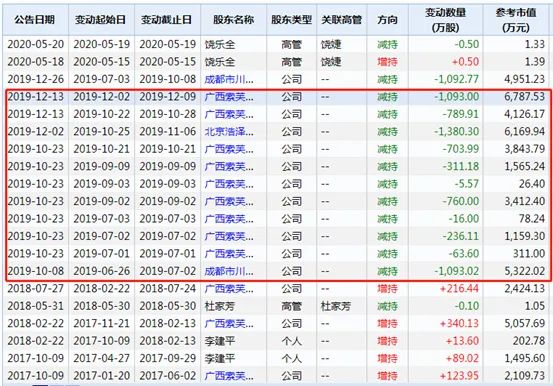Viewport: 553px width, 386px height.
Task: Open 广西索芙 link in the -5.57 row
Action: pos(229,184)
